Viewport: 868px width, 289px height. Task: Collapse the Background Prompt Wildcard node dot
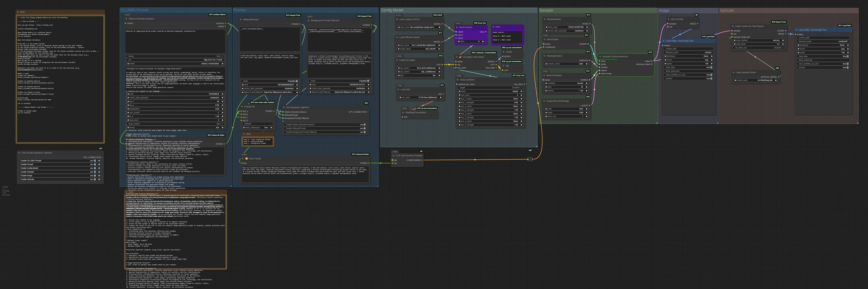pyautogui.click(x=308, y=21)
